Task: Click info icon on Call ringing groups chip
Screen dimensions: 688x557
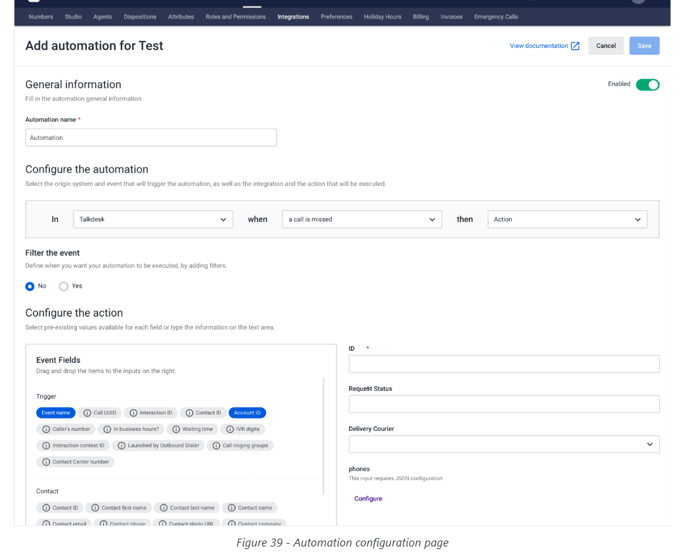Action: (216, 446)
